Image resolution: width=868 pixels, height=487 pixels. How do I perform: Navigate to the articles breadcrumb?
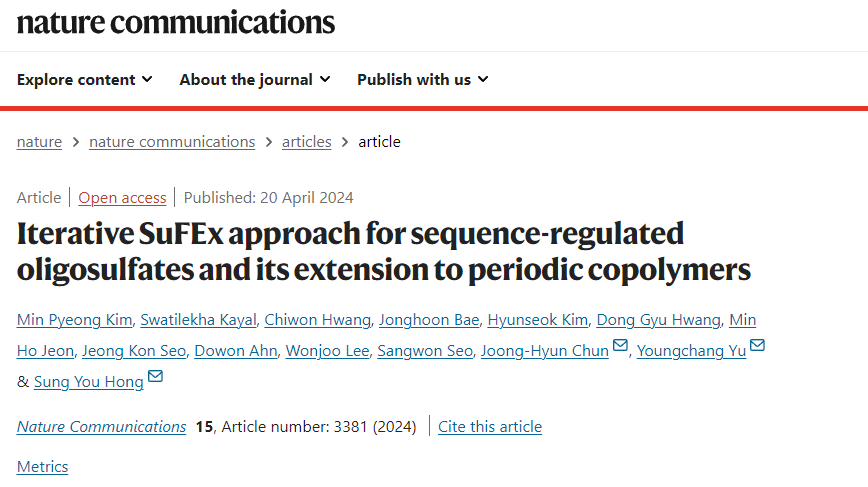click(x=307, y=142)
